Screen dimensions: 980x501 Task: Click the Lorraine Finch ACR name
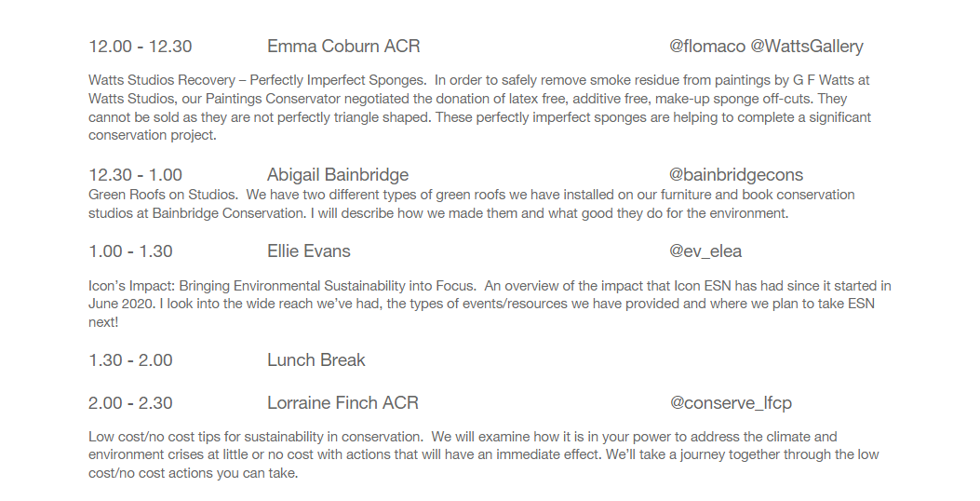[x=342, y=403]
